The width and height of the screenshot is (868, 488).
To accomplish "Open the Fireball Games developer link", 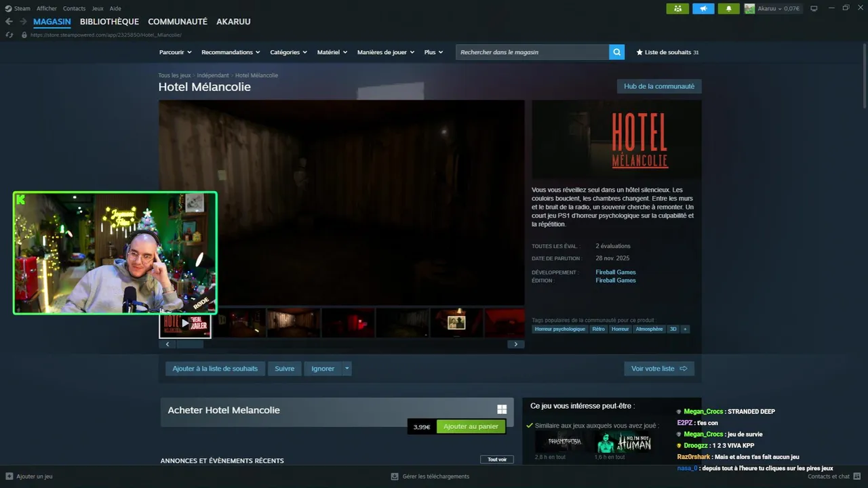I will [x=616, y=272].
